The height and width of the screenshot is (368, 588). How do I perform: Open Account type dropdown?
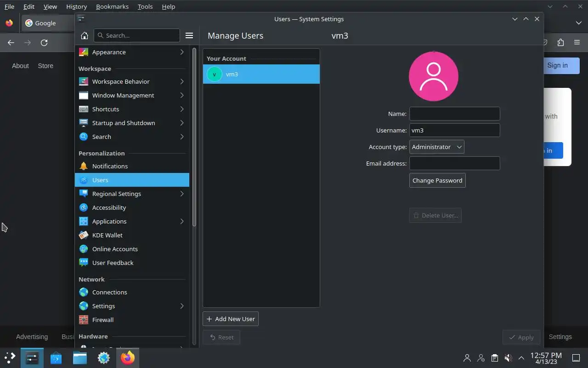click(x=436, y=147)
